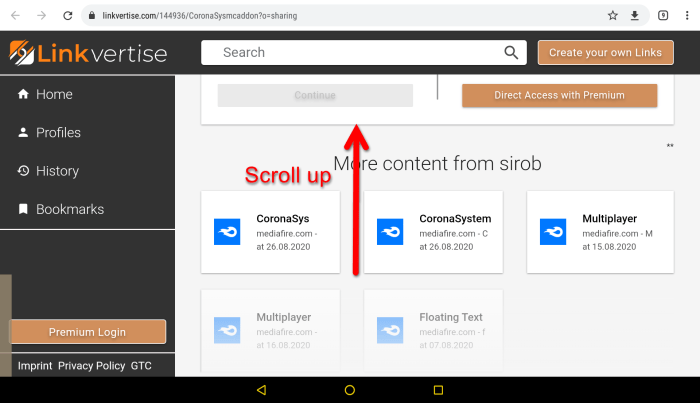Open the CoronaSystem card title
Screen dimensions: 700x403
(455, 219)
